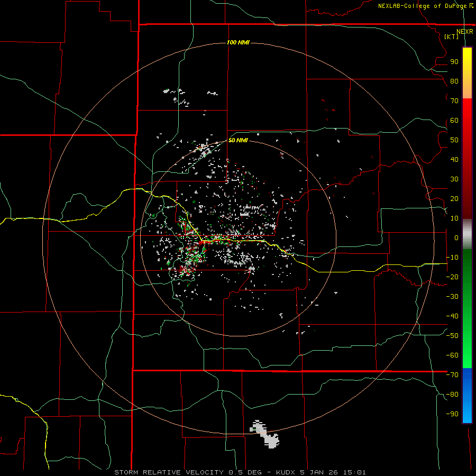Image resolution: width=476 pixels, height=476 pixels.
Task: Click the -10 value on velocity scale
Action: 452,258
